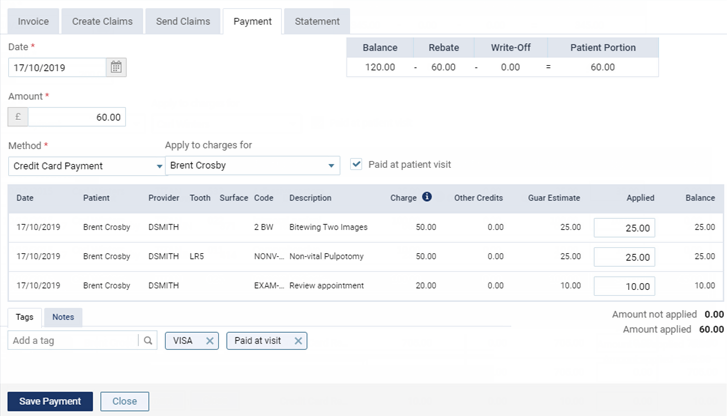Open the Method dropdown
Image resolution: width=727 pixels, height=416 pixels.
coord(86,166)
